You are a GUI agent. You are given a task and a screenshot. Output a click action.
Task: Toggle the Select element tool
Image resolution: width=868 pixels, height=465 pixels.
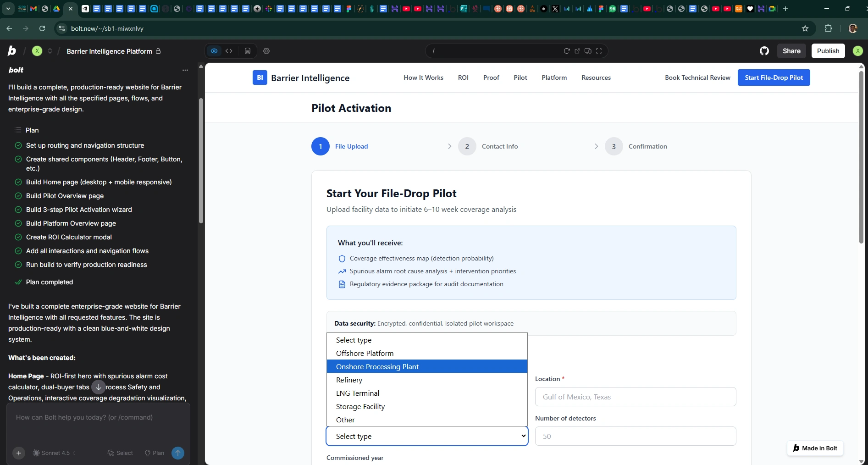point(120,453)
